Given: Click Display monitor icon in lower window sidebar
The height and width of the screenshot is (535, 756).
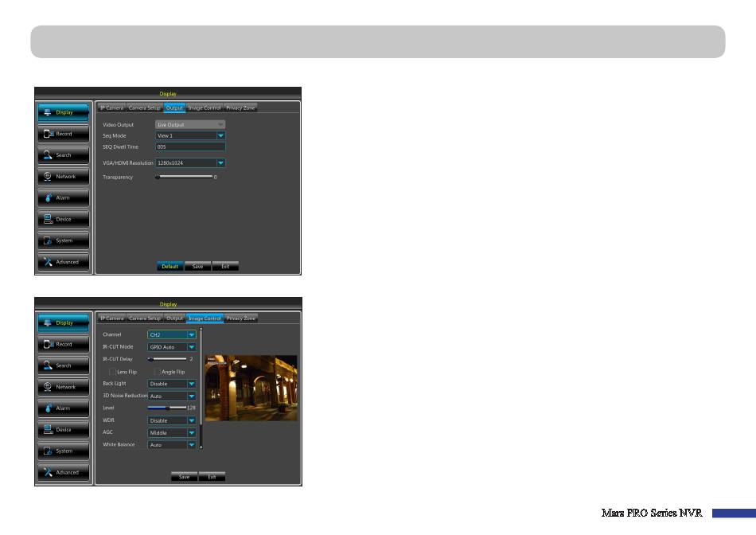Looking at the screenshot, I should (x=48, y=322).
